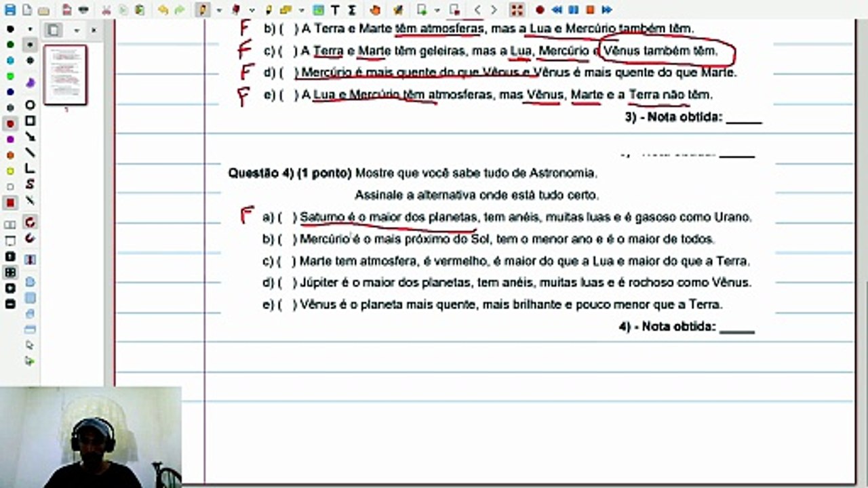
Task: Open the eraser options dropdown arrow
Action: (252, 10)
